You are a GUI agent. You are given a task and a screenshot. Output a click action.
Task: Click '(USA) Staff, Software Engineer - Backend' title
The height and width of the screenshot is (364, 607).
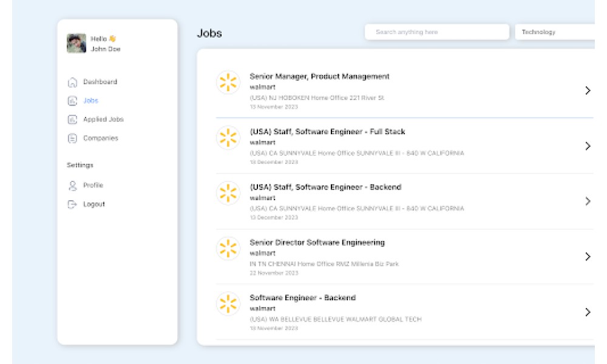tap(325, 187)
